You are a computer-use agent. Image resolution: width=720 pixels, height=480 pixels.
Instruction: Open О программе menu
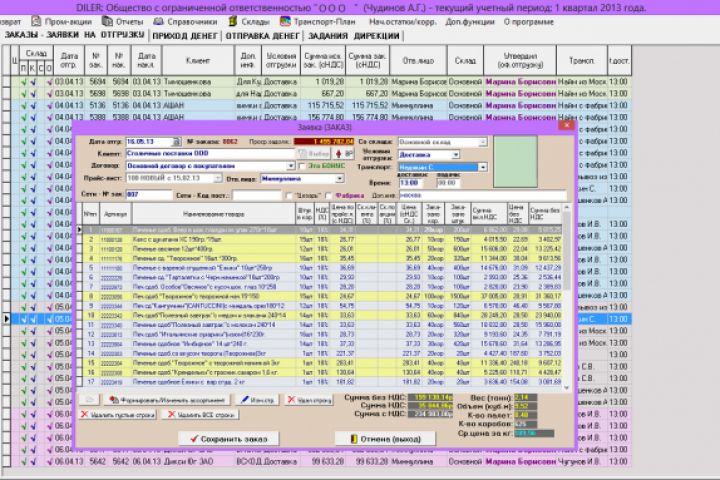(529, 22)
